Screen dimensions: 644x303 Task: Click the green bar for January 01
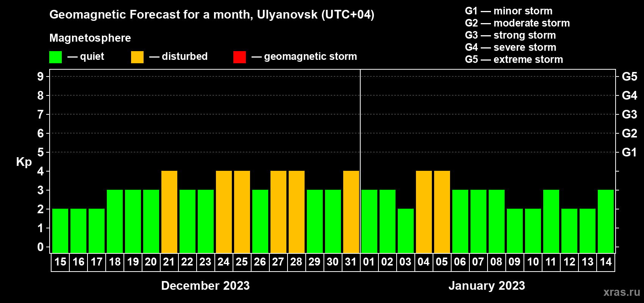369,221
